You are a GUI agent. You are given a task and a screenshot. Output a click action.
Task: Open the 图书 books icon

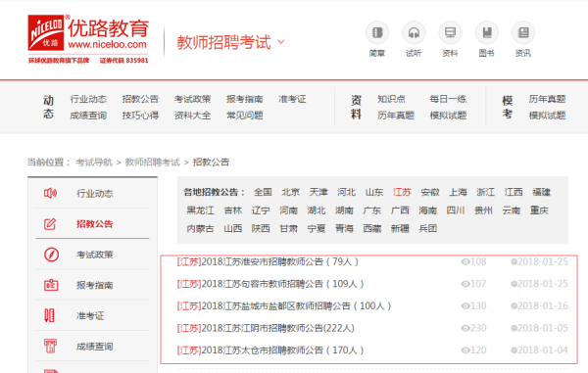tap(487, 33)
